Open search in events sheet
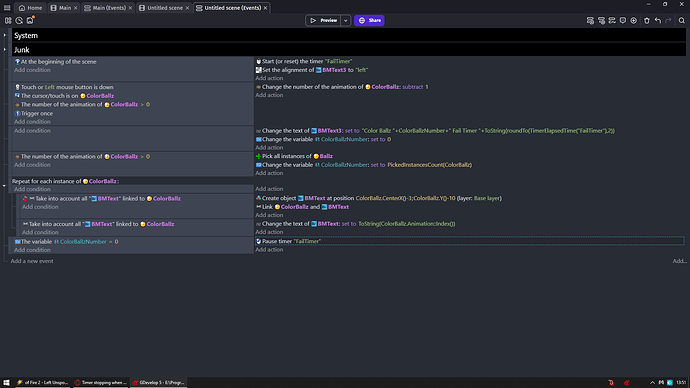 [681, 21]
